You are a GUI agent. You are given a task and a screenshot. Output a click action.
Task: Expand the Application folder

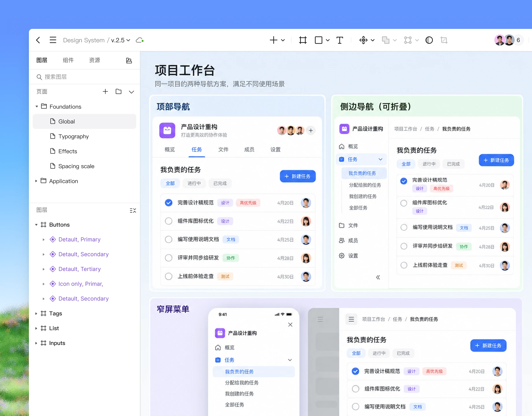click(36, 181)
